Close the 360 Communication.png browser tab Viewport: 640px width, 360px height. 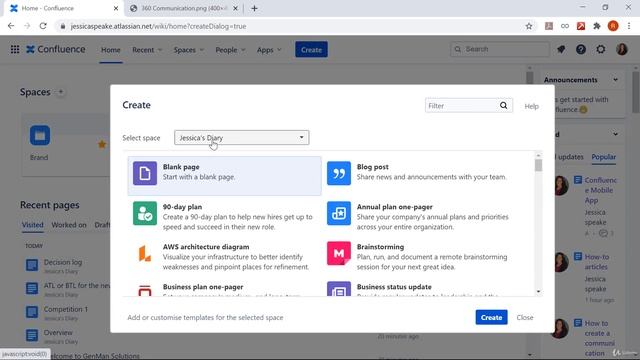(x=235, y=8)
